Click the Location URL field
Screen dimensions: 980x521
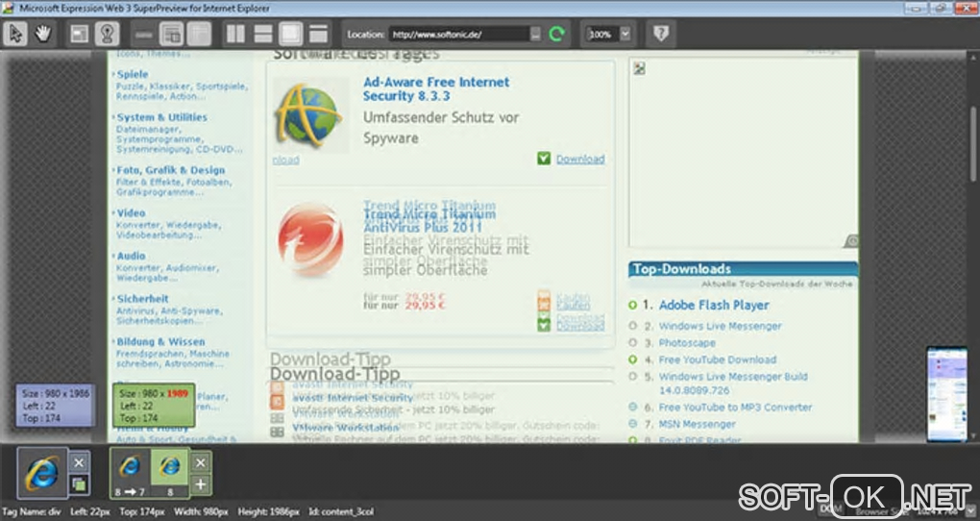(x=459, y=34)
